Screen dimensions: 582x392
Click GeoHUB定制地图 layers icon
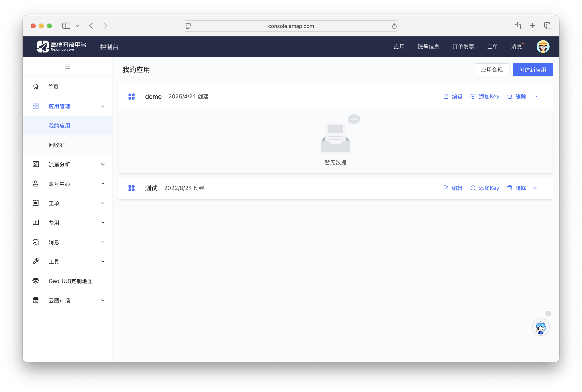pos(36,281)
